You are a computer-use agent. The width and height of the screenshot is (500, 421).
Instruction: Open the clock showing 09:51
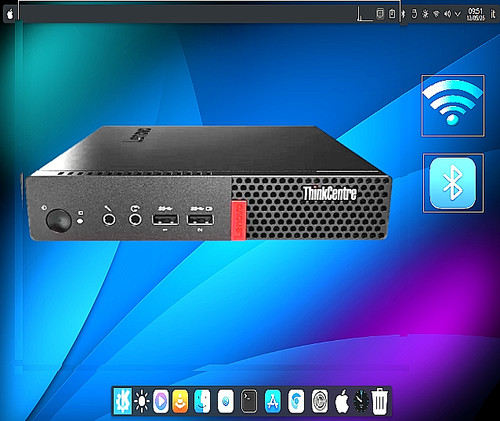tap(476, 14)
